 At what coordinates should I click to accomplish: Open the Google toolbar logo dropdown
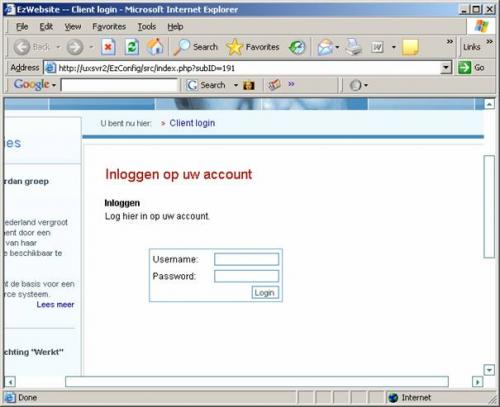[35, 85]
